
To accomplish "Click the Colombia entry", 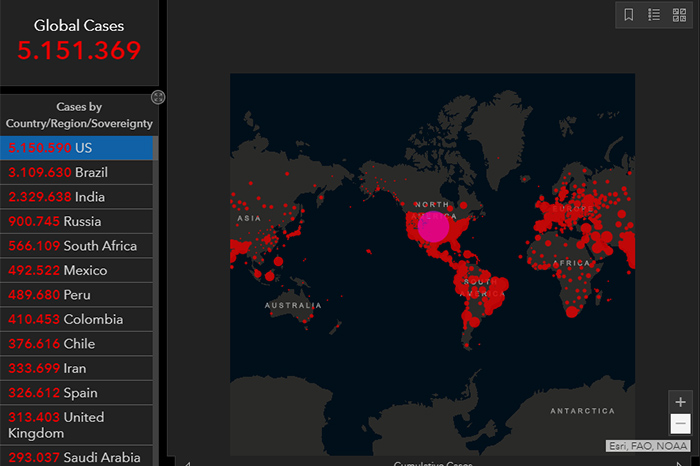I will (76, 319).
